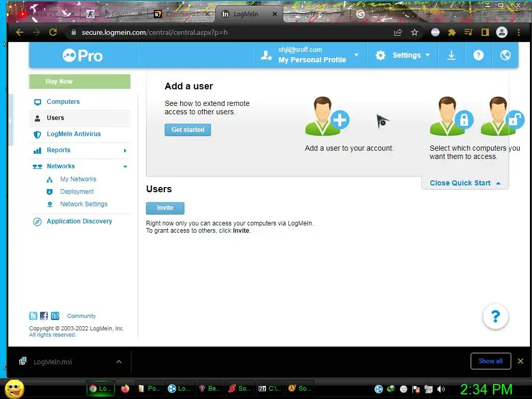This screenshot has height=399, width=532.
Task: Open the Community link
Action: click(x=82, y=316)
